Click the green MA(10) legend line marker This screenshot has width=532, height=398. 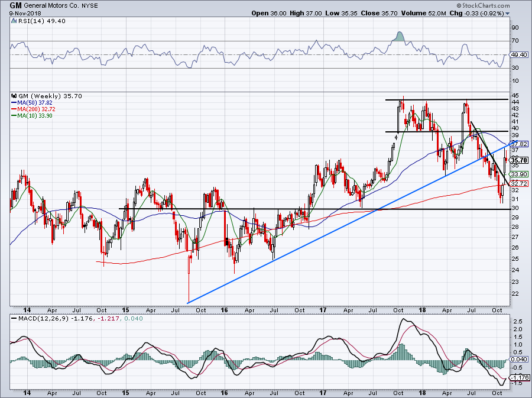(14, 116)
